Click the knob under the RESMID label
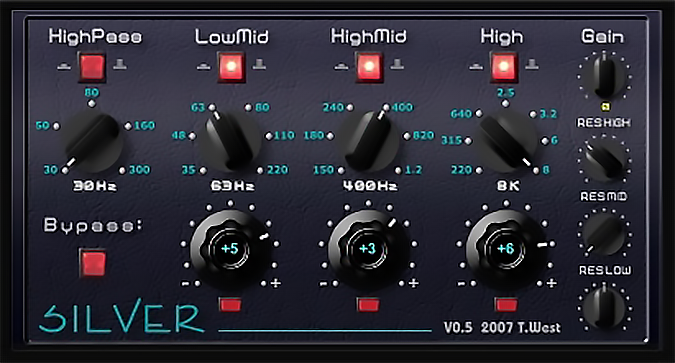 click(604, 234)
